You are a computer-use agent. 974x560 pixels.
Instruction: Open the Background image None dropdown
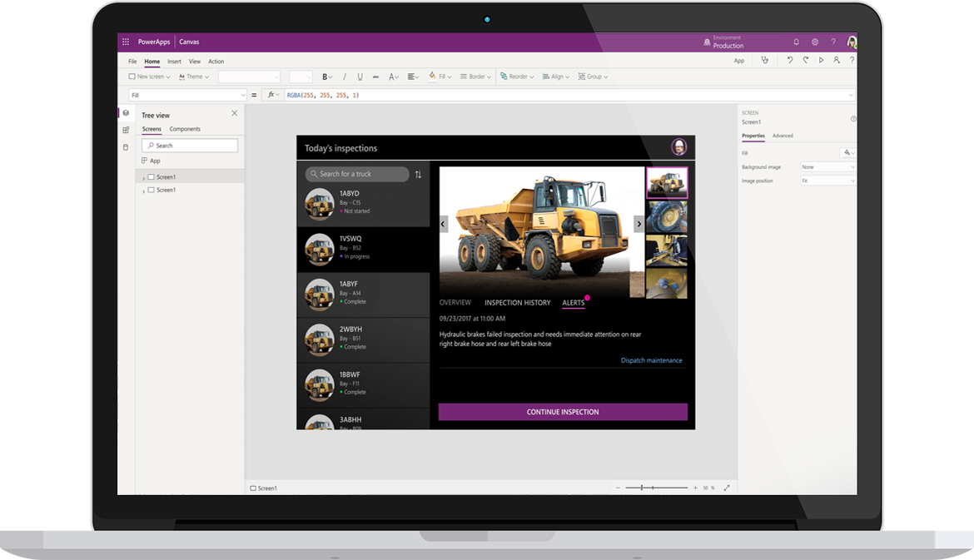[828, 166]
